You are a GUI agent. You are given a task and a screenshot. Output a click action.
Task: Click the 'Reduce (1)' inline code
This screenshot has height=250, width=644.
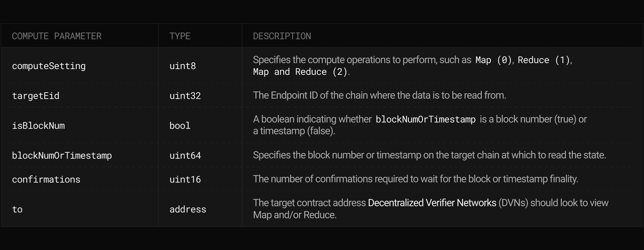[544, 60]
